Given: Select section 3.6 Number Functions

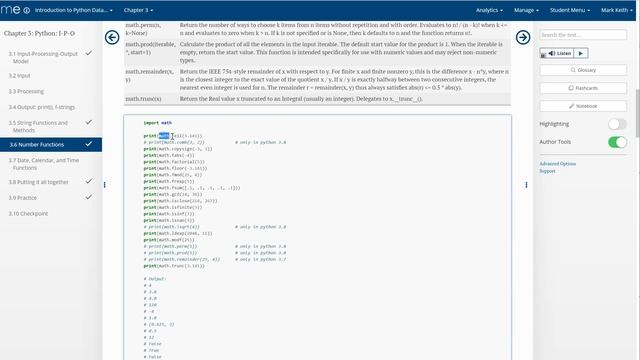Looking at the screenshot, I should [x=51, y=144].
